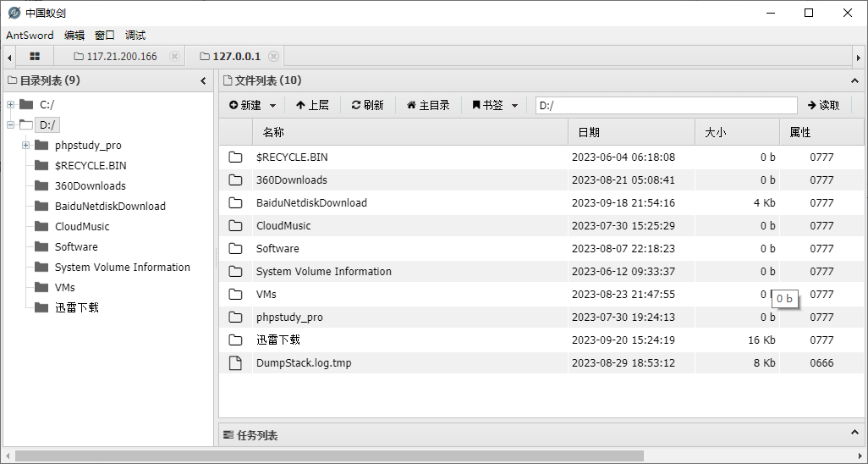The height and width of the screenshot is (464, 868).
Task: Open the 编辑 menu
Action: [x=74, y=36]
